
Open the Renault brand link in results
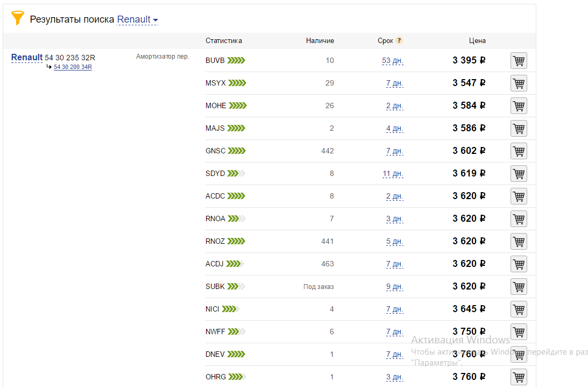[27, 58]
